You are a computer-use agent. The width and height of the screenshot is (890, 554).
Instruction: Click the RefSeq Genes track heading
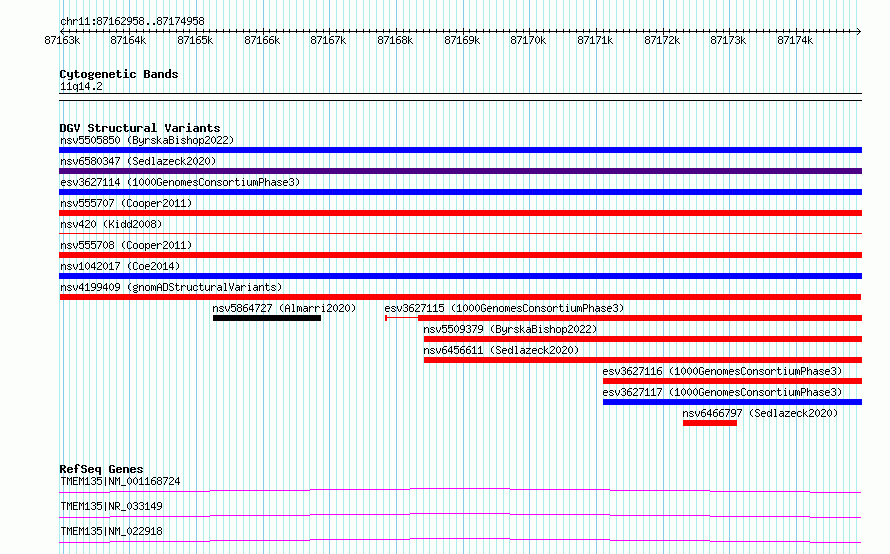tap(101, 469)
